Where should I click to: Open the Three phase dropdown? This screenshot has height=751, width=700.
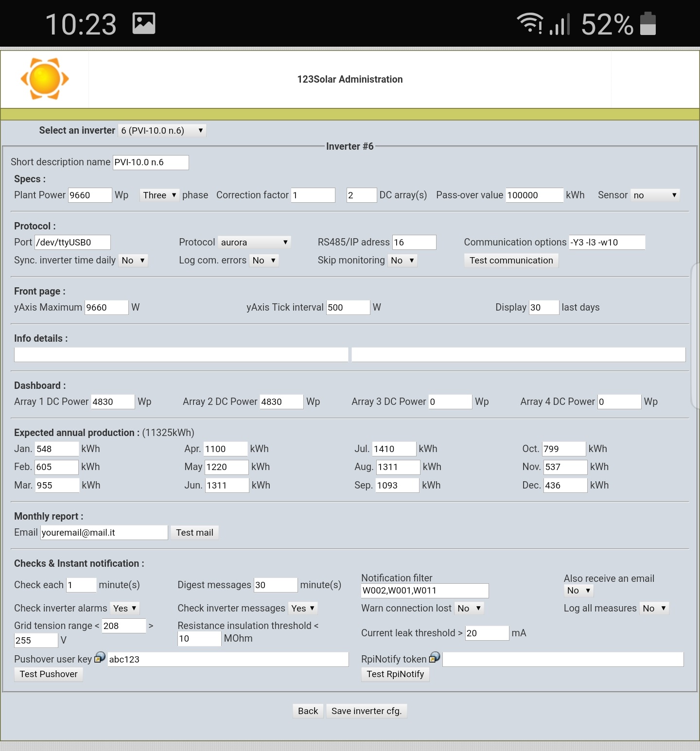coord(159,195)
